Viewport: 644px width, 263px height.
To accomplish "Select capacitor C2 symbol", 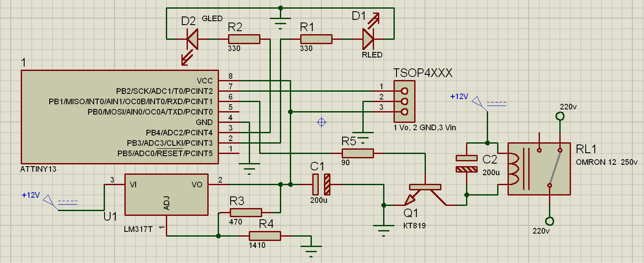I will tap(466, 164).
